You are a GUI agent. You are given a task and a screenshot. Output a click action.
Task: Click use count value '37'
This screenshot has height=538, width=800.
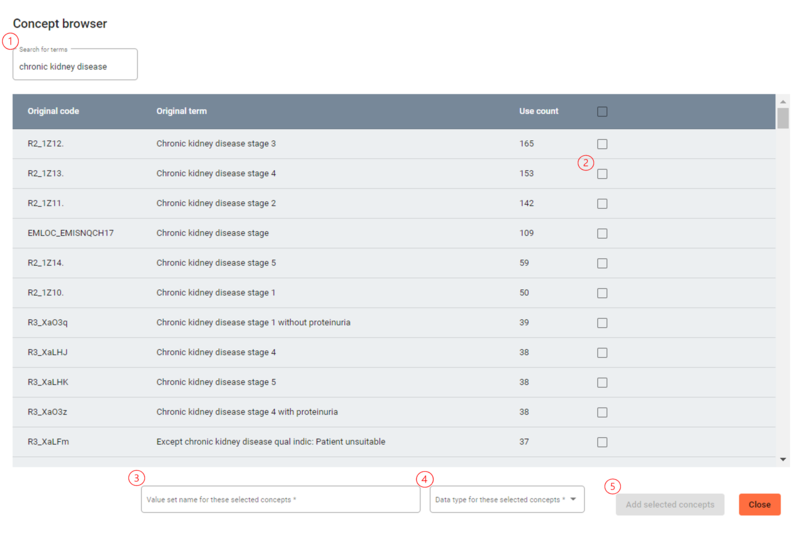[x=524, y=442]
